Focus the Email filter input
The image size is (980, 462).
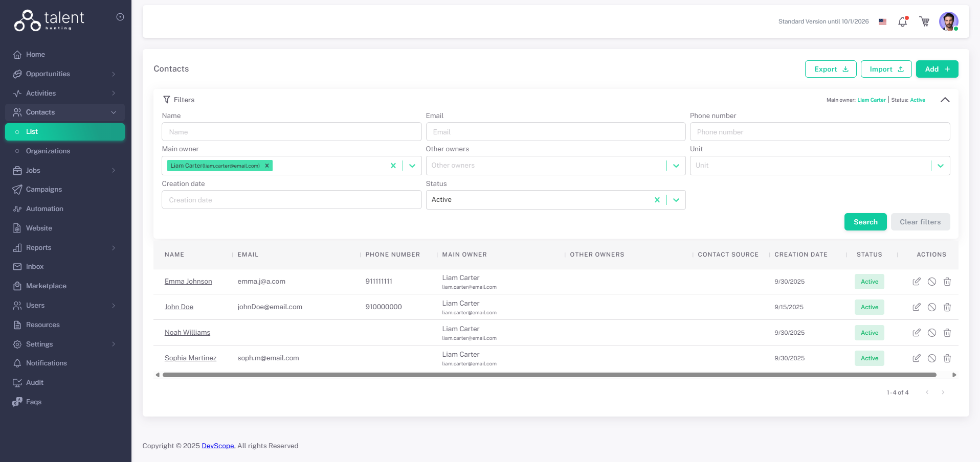coord(555,132)
